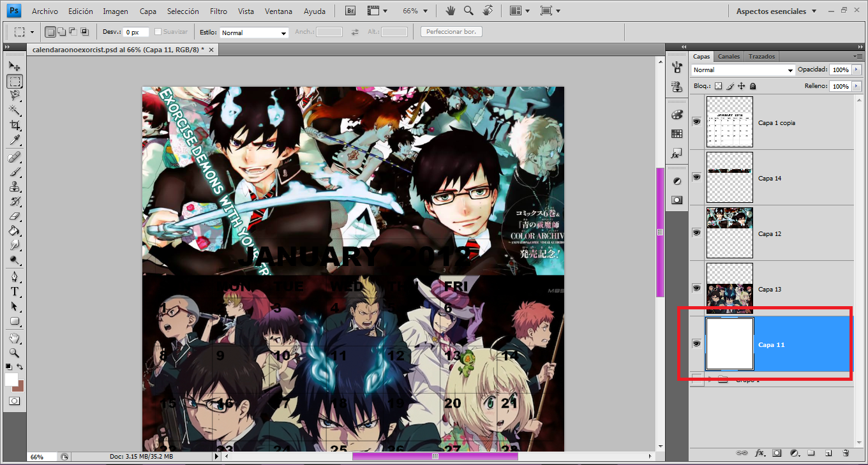
Task: Add a layer style with fx icon
Action: (759, 453)
